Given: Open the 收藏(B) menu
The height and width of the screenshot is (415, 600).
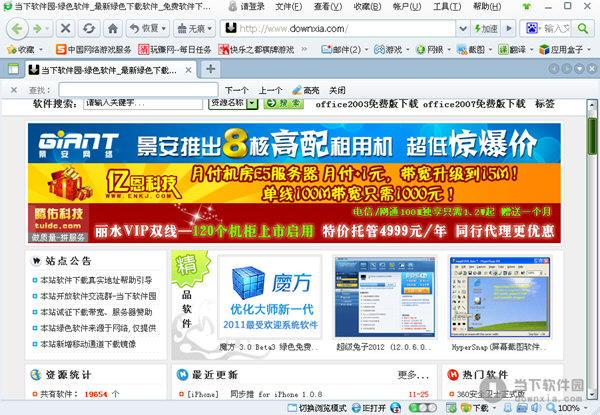Looking at the screenshot, I should (367, 7).
